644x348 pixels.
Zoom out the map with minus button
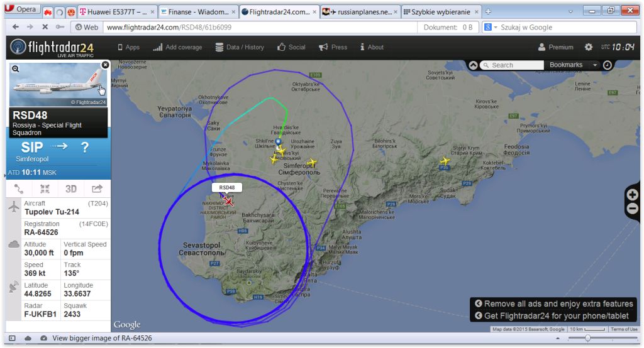(633, 209)
